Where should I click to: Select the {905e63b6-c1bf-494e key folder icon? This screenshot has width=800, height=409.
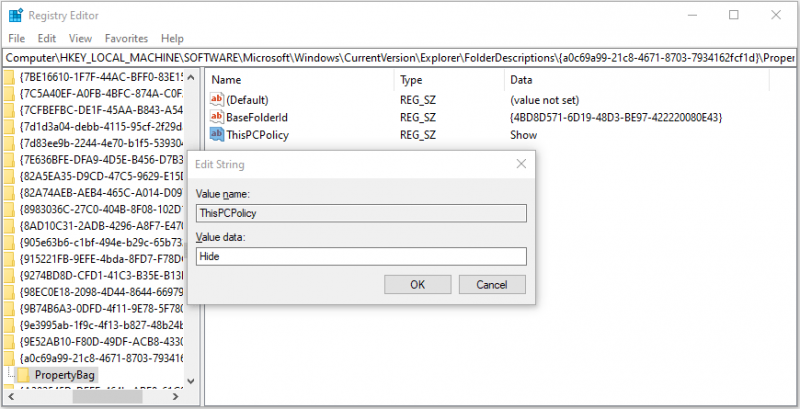[9, 242]
